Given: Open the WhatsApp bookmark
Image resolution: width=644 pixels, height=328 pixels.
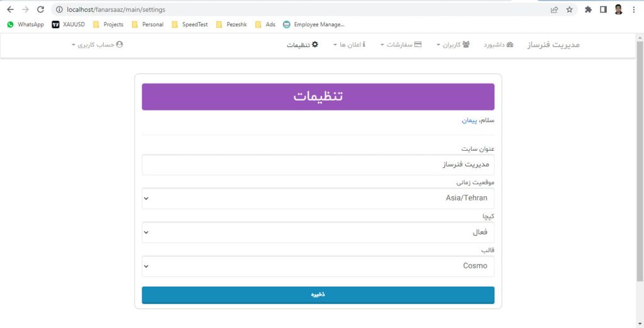Looking at the screenshot, I should click(x=25, y=25).
